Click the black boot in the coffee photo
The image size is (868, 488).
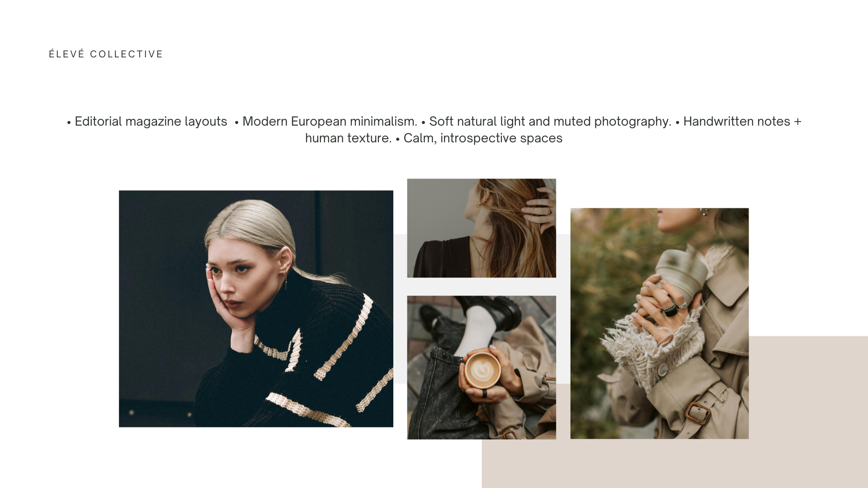(x=493, y=311)
